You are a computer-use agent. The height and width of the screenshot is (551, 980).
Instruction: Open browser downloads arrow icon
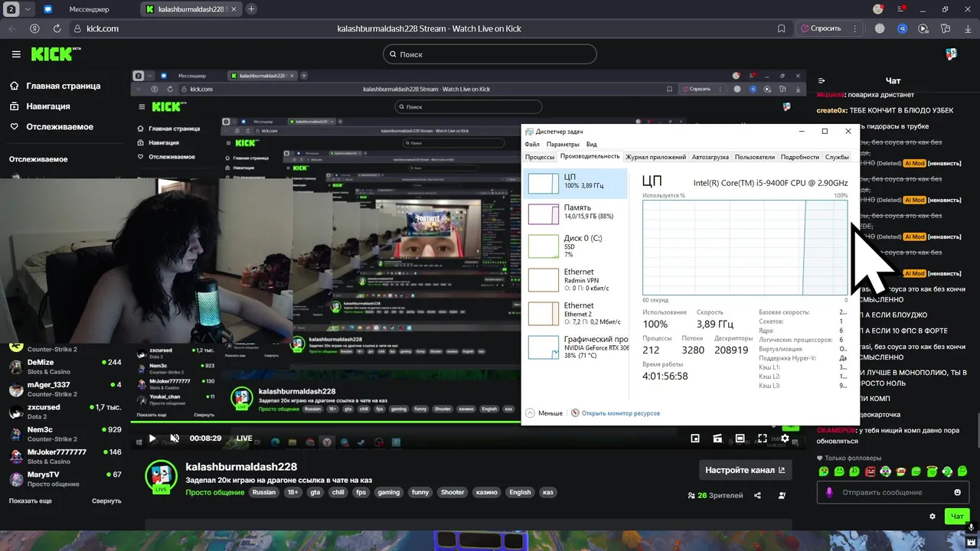click(x=968, y=28)
